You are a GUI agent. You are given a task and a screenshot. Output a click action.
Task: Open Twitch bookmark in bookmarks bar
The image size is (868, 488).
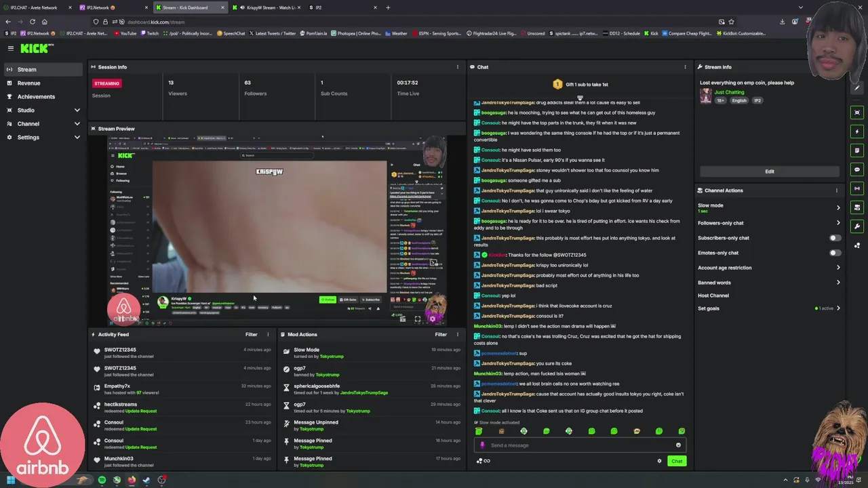(x=149, y=33)
